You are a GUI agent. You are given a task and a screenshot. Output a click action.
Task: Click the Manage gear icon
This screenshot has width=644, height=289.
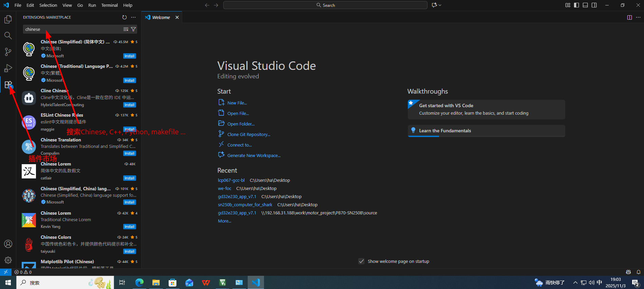pos(8,260)
